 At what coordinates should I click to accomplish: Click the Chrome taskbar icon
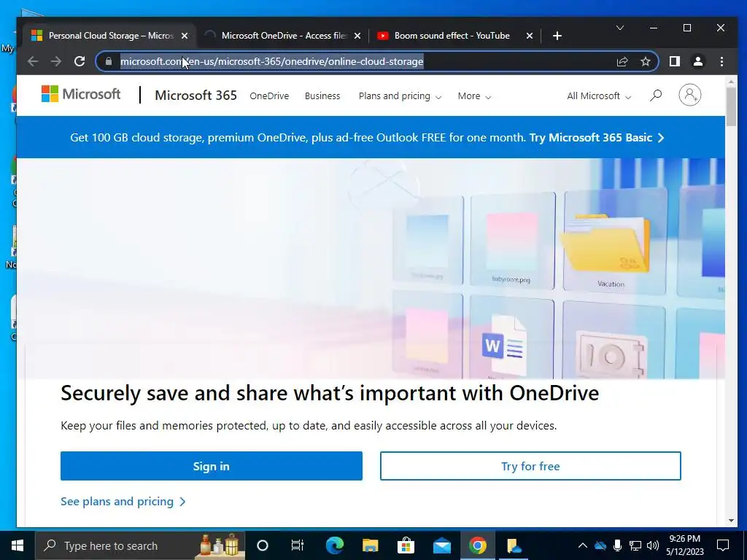(x=477, y=545)
